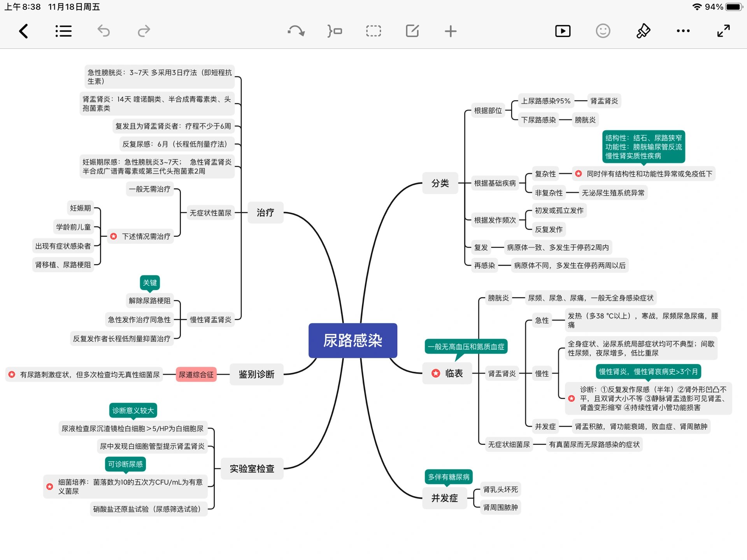Select the 分类 branch node
Viewport: 747px width, 560px height.
click(440, 183)
